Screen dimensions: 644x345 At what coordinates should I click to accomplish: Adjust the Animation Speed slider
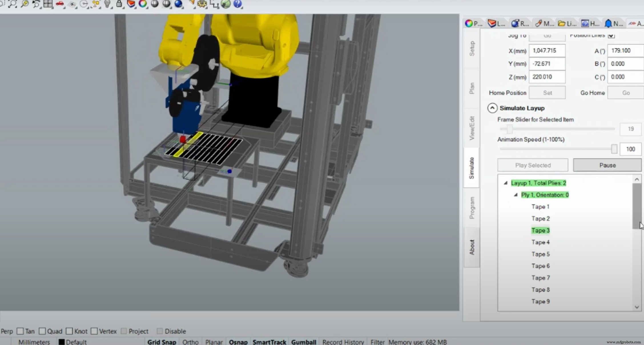pos(614,149)
